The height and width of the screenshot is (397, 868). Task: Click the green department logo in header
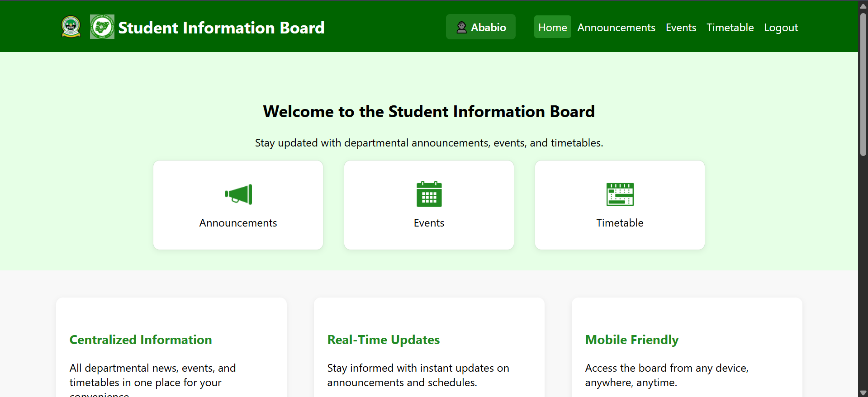click(102, 27)
